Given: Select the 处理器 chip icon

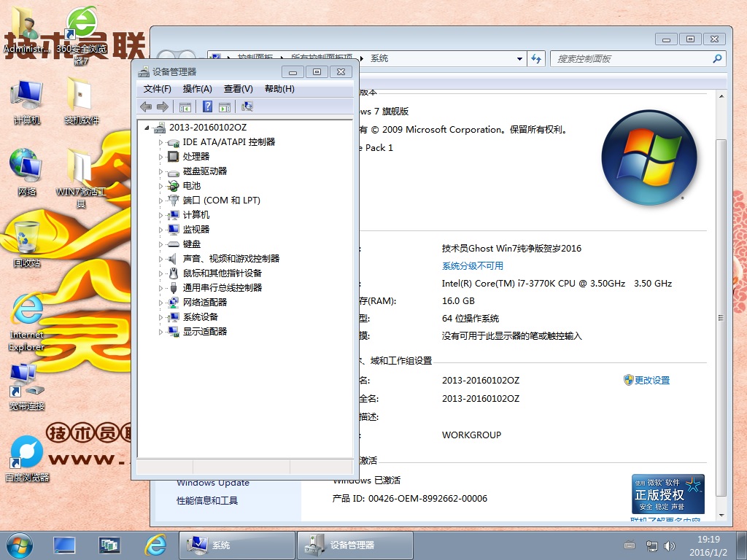Looking at the screenshot, I should pos(174,157).
